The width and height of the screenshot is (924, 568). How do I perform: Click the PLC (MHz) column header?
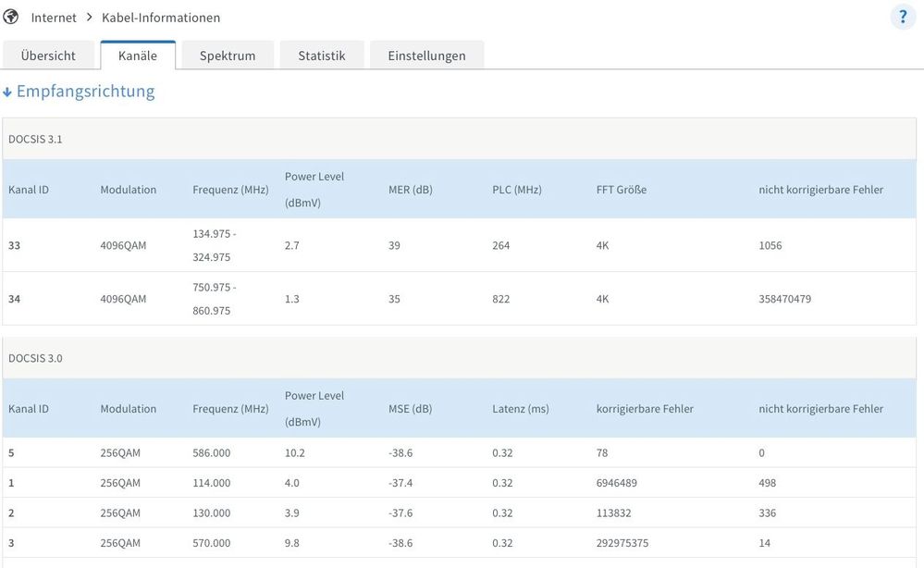517,190
